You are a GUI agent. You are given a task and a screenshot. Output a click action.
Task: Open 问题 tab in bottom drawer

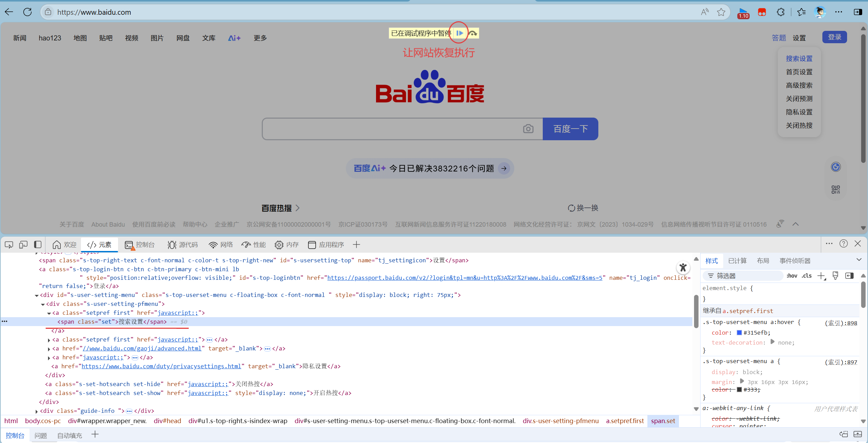[40, 435]
